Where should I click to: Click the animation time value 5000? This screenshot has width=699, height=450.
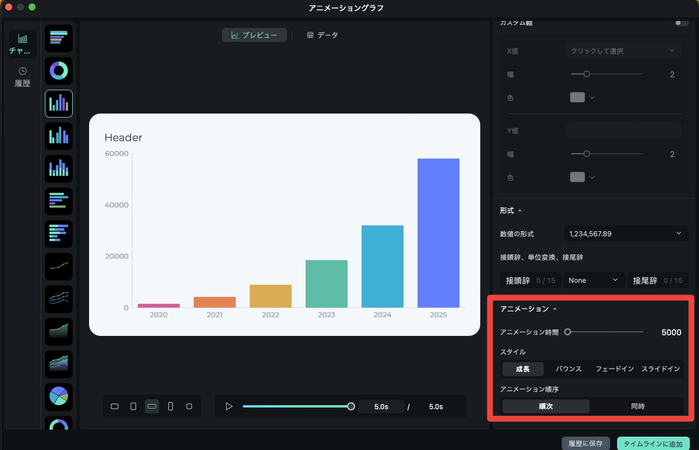pyautogui.click(x=671, y=332)
